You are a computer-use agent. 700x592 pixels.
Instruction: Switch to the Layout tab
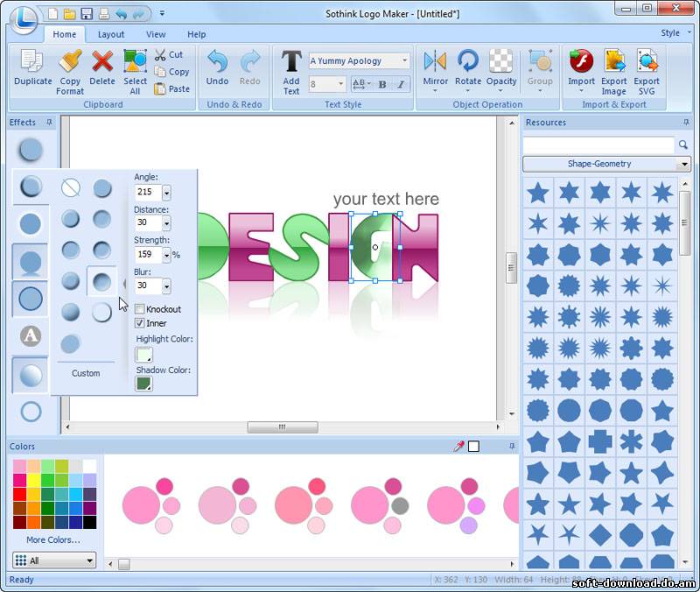tap(111, 34)
